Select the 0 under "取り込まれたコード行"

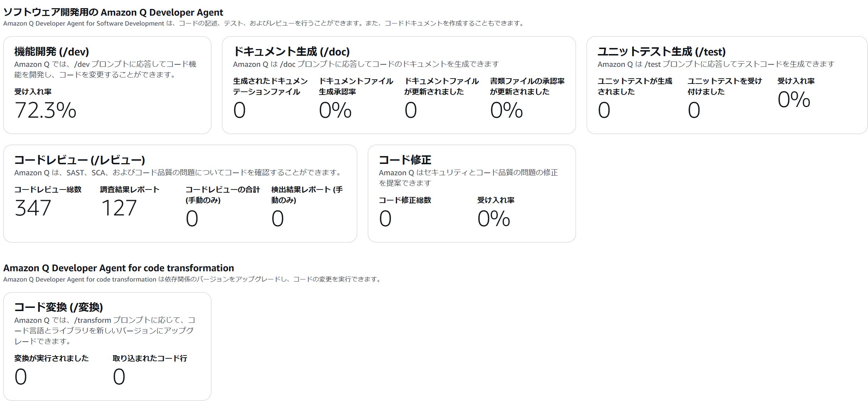(x=119, y=376)
